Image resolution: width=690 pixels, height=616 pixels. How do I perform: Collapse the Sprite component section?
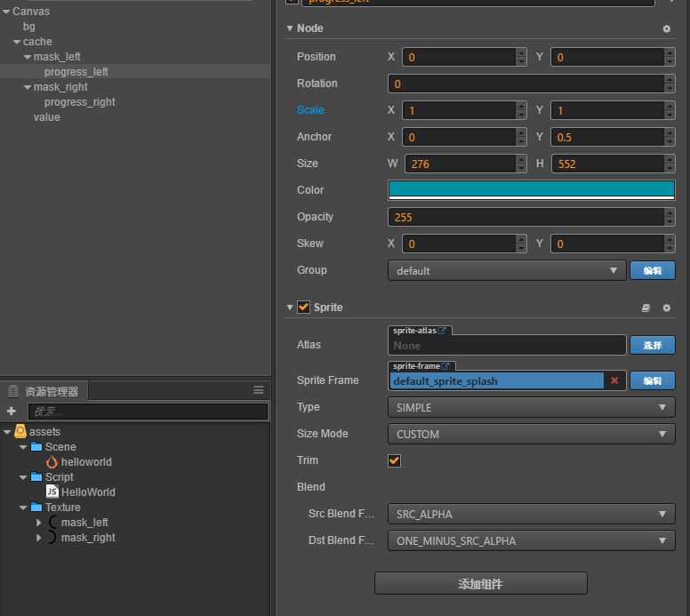[x=290, y=308]
